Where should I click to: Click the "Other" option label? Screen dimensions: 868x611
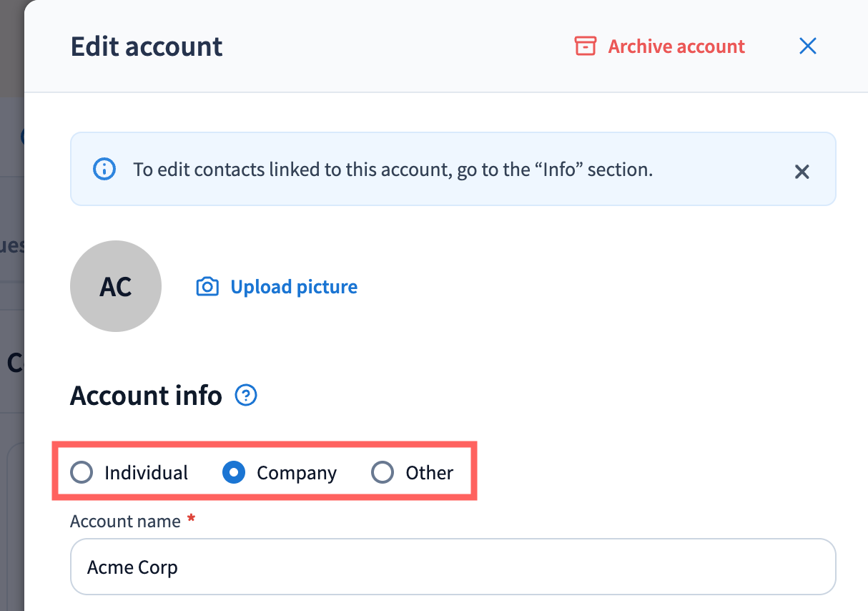click(x=430, y=473)
